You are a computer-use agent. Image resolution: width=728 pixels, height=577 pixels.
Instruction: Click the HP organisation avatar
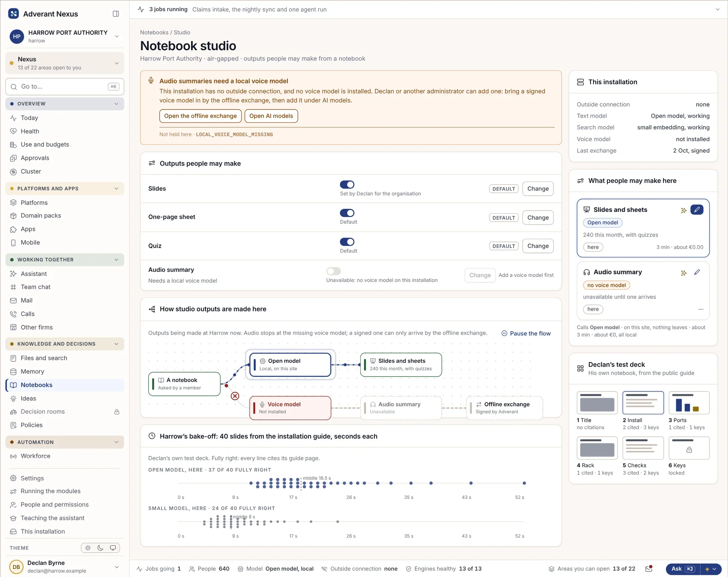pos(17,36)
